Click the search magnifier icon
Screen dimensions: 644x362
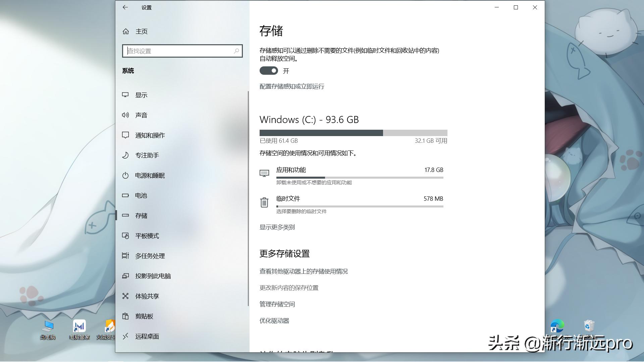pyautogui.click(x=236, y=51)
